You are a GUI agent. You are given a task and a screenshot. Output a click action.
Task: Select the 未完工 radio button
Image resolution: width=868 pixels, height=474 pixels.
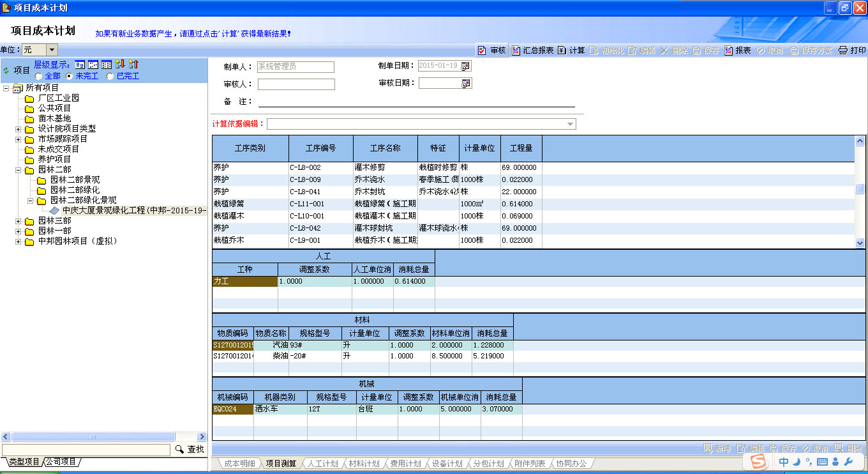[x=70, y=76]
